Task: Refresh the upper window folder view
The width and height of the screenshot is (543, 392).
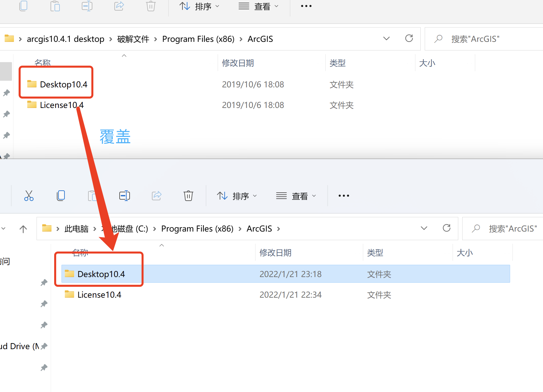Action: 409,38
